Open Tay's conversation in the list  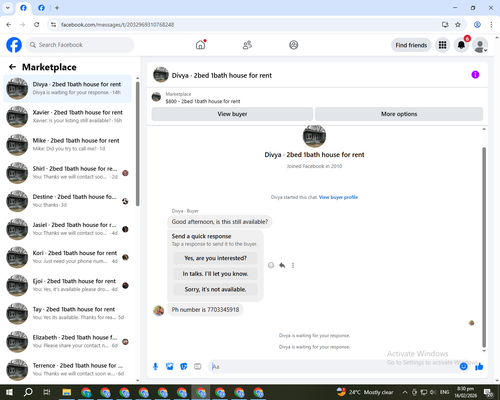click(67, 313)
